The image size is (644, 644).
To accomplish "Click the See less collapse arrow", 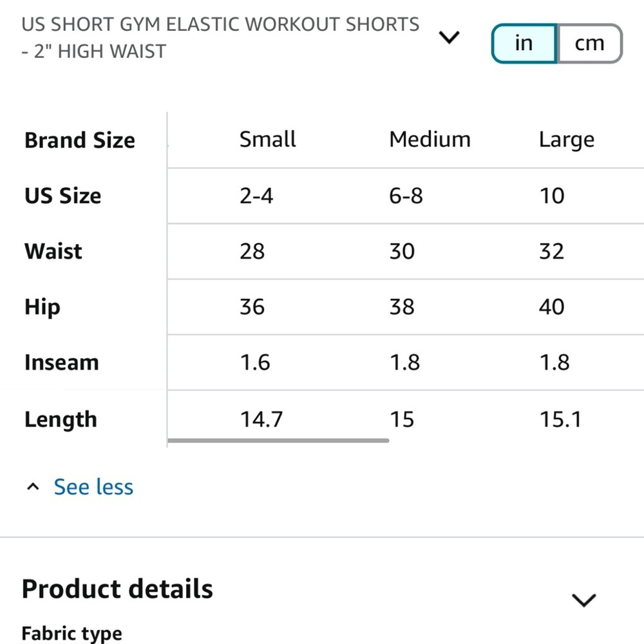I will pos(32,486).
